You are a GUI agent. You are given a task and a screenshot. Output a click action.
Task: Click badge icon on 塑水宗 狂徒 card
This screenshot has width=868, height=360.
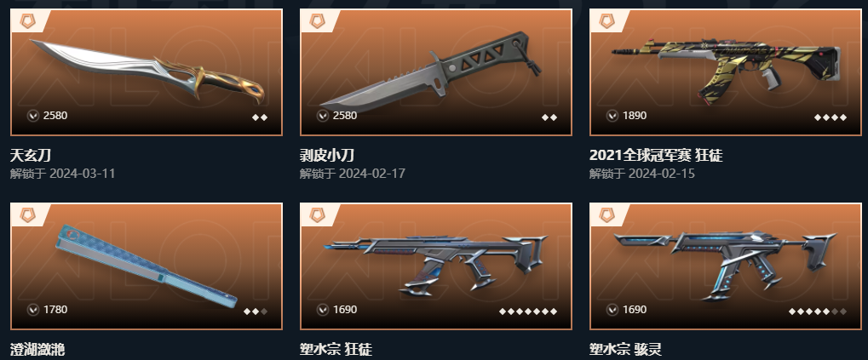pyautogui.click(x=317, y=215)
